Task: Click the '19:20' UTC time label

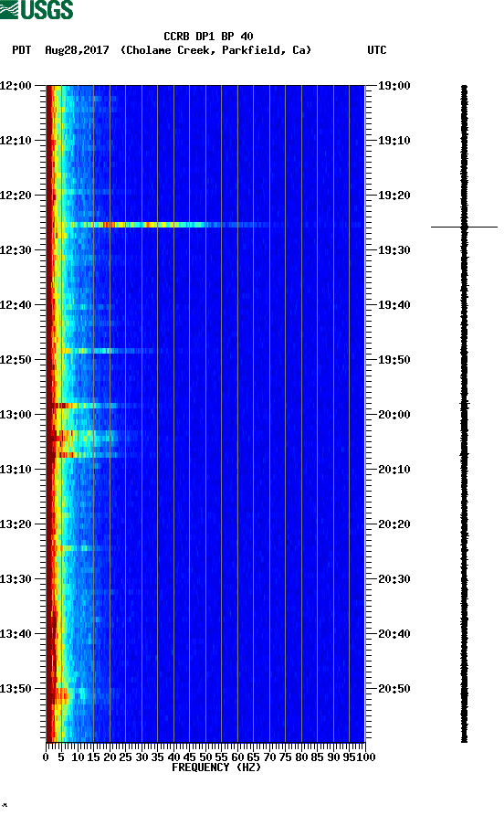Action: [x=394, y=195]
